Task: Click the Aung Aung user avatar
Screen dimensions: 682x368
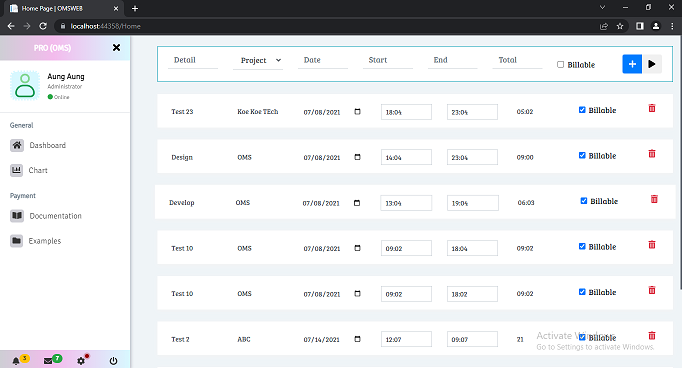Action: (x=25, y=85)
